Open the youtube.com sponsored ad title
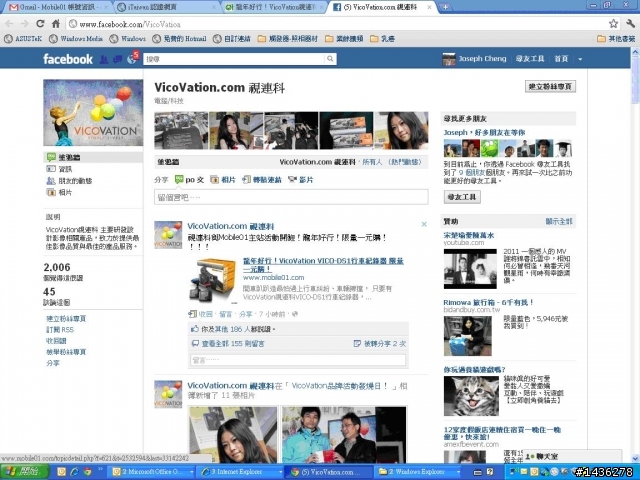 click(x=469, y=235)
